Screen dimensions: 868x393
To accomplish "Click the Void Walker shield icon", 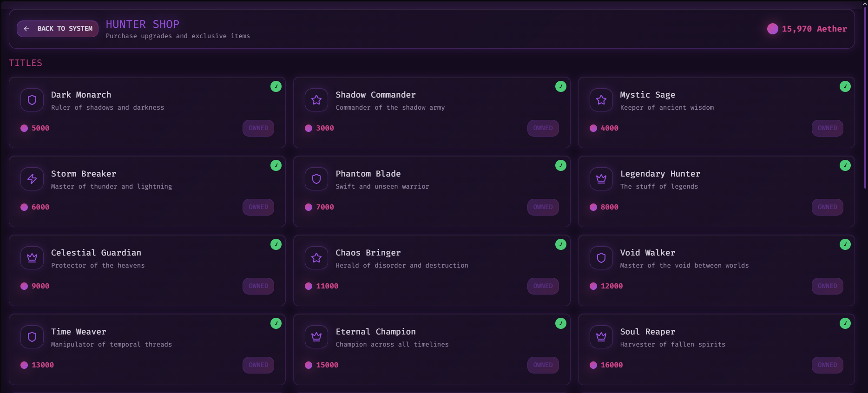I will (x=601, y=258).
